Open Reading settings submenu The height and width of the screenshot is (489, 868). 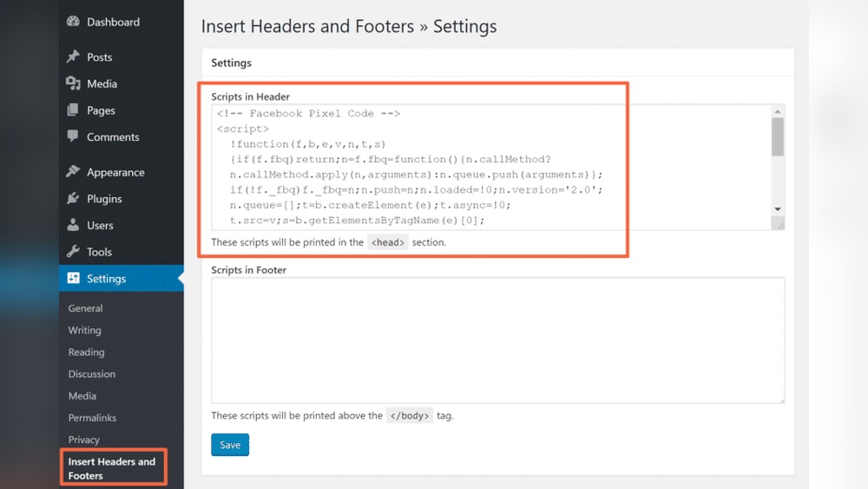pyautogui.click(x=86, y=353)
